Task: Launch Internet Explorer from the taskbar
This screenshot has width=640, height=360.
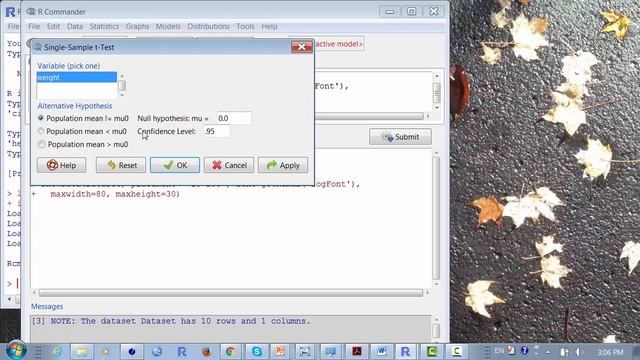Action: 57,351
